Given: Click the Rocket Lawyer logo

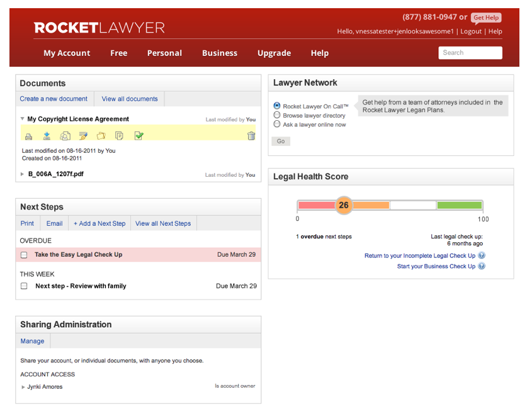Looking at the screenshot, I should (99, 28).
